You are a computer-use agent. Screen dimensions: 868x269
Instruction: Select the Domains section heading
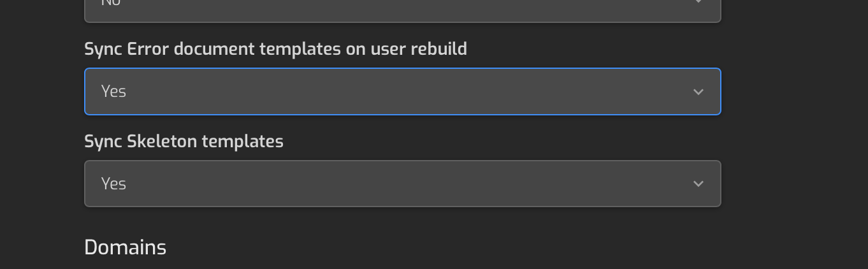(x=125, y=247)
